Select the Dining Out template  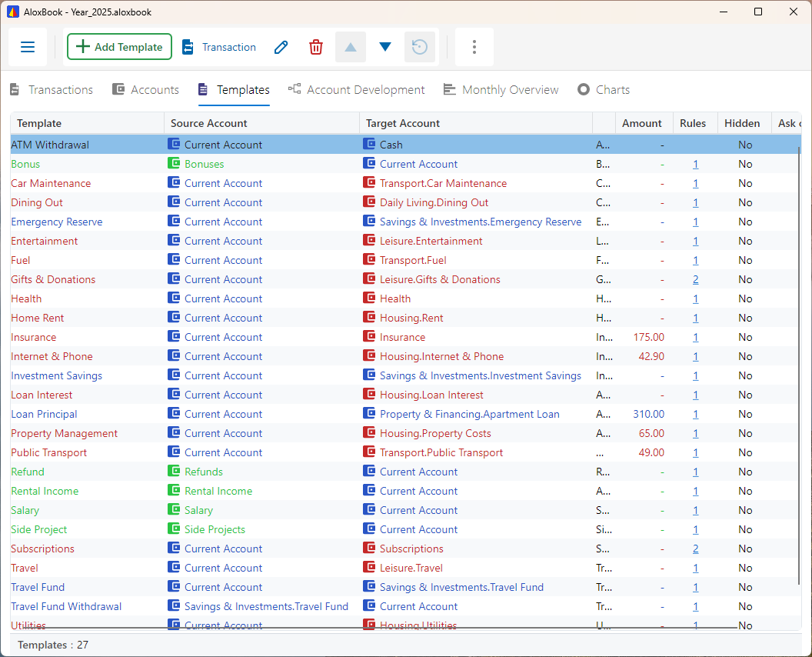(37, 202)
